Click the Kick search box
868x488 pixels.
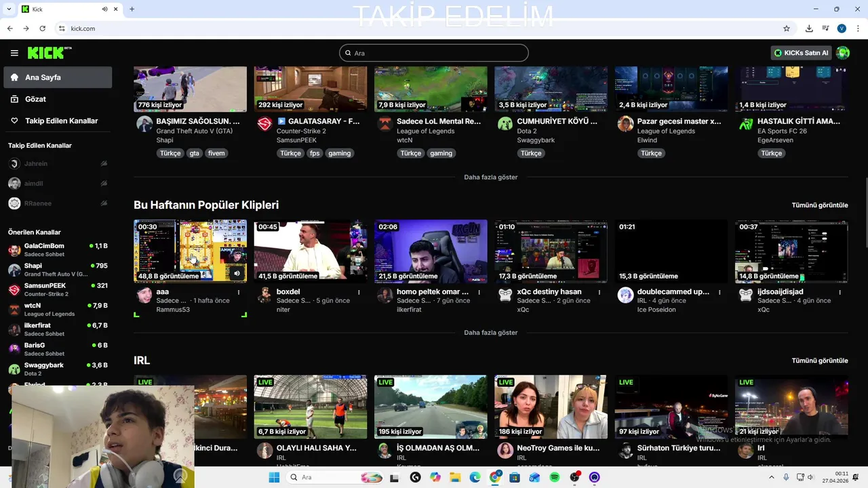(434, 53)
